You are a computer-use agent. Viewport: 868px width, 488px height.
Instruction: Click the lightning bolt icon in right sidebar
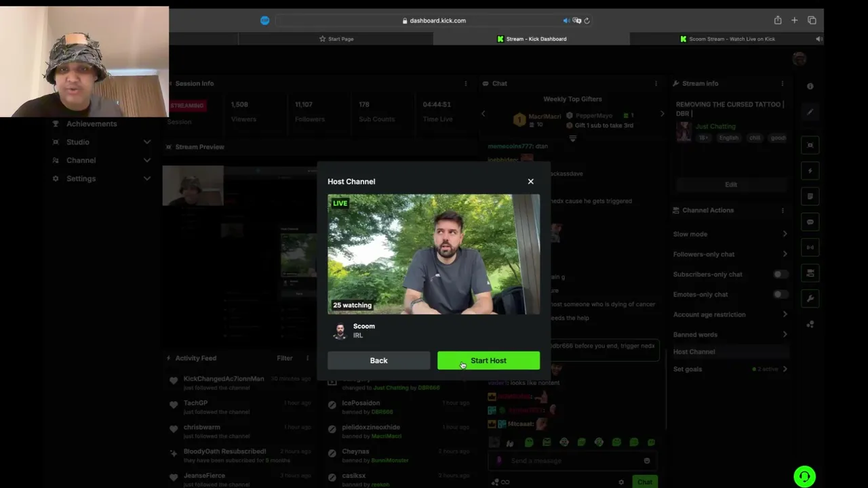coord(810,171)
